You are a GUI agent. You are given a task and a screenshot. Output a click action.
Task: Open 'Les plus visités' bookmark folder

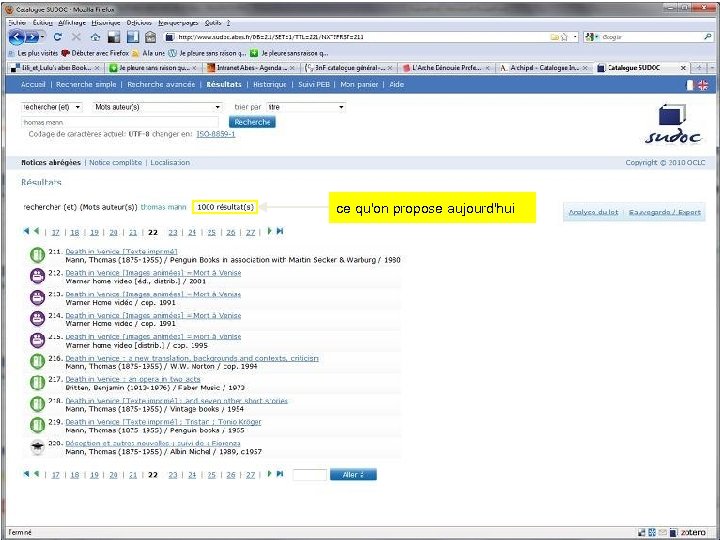pyautogui.click(x=34, y=53)
